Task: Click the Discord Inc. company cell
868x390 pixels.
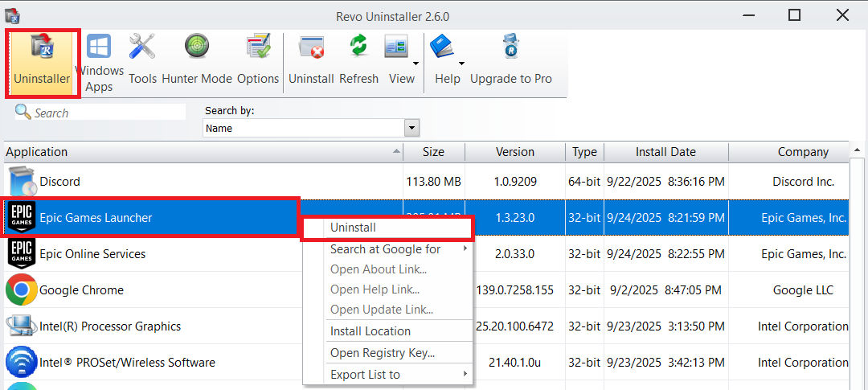Action: pyautogui.click(x=803, y=182)
